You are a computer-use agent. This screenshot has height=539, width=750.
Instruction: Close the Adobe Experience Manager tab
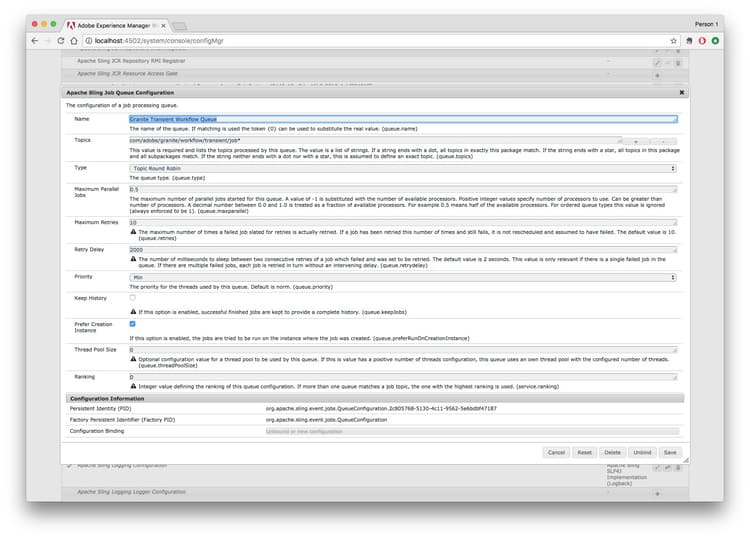pyautogui.click(x=163, y=25)
